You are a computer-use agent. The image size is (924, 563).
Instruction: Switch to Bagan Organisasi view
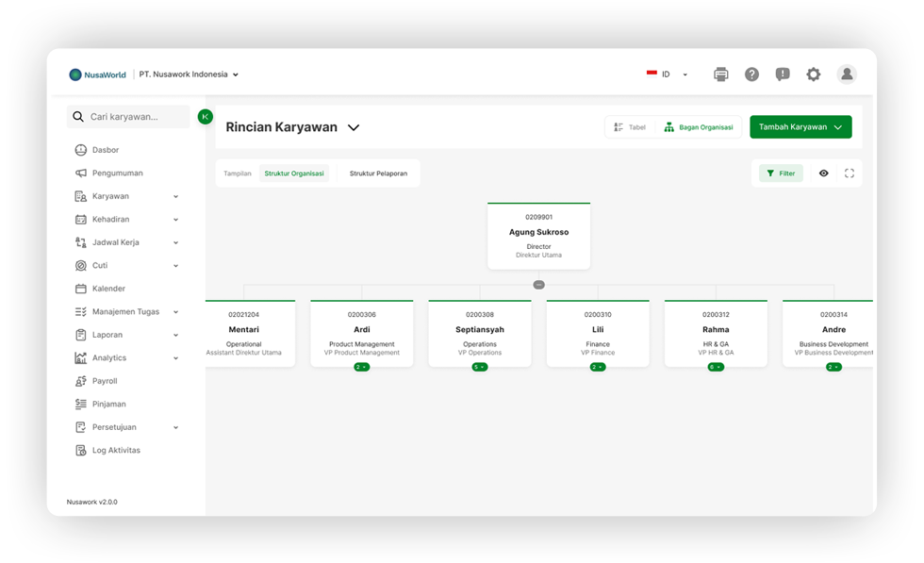coord(699,127)
